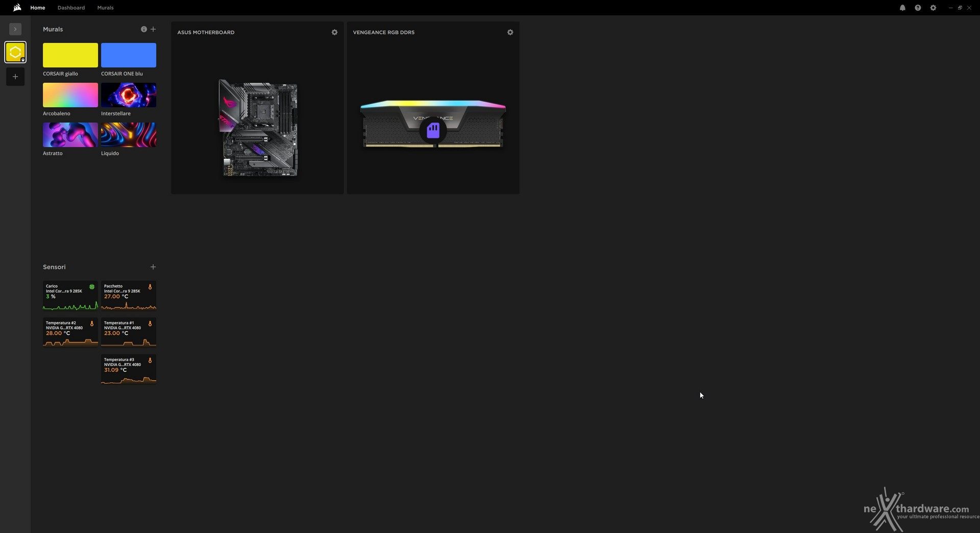Open Vengeance RGB DDR5 settings gear
Viewport: 980px width, 533px height.
[510, 32]
